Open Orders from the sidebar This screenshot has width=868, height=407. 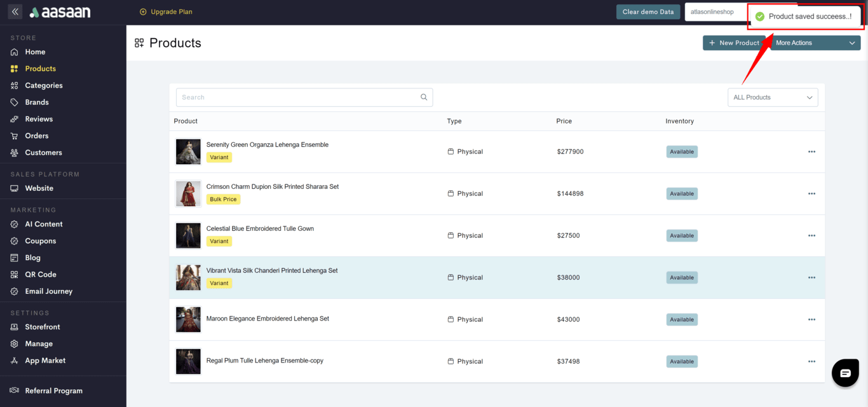click(x=36, y=135)
